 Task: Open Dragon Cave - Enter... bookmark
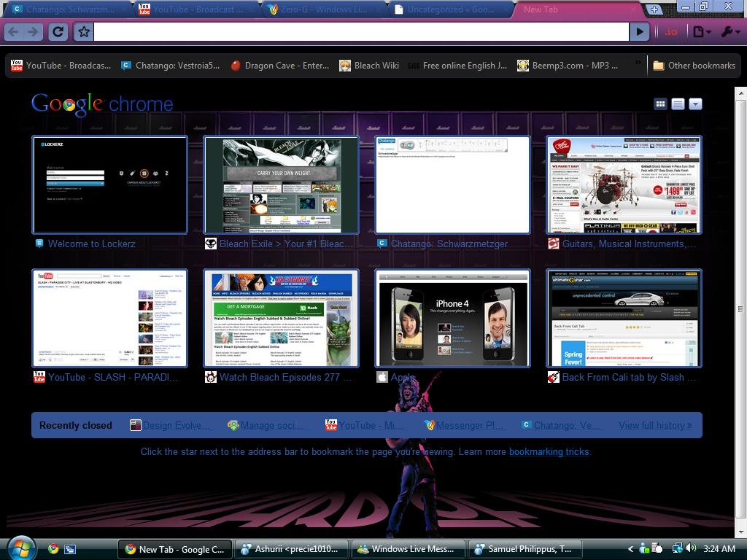pos(279,66)
